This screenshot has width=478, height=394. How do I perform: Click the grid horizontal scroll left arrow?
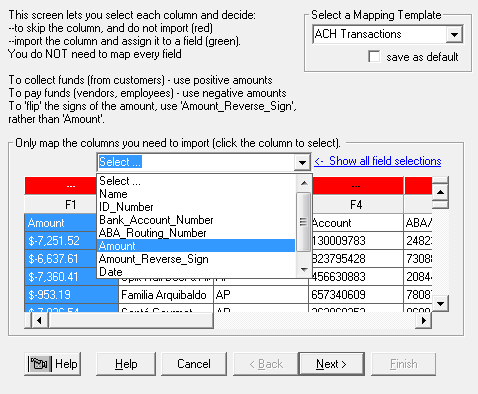pos(39,321)
